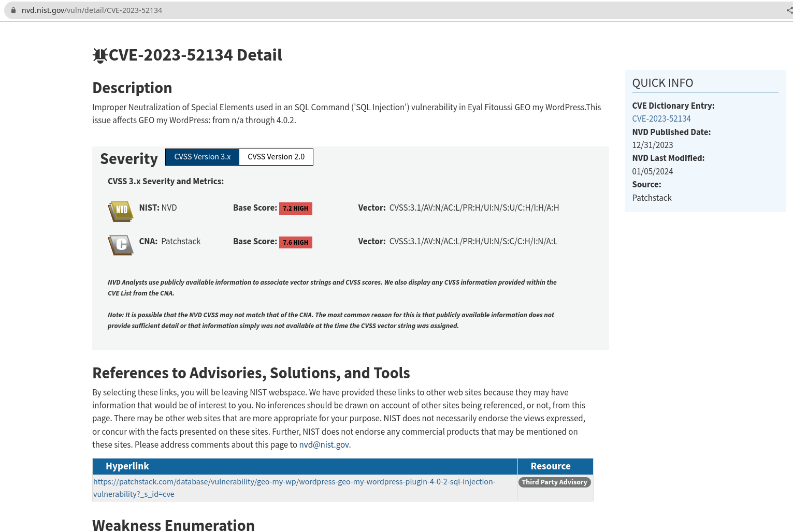The width and height of the screenshot is (793, 532).
Task: Click the bug icon beside CVE title
Action: 100,55
